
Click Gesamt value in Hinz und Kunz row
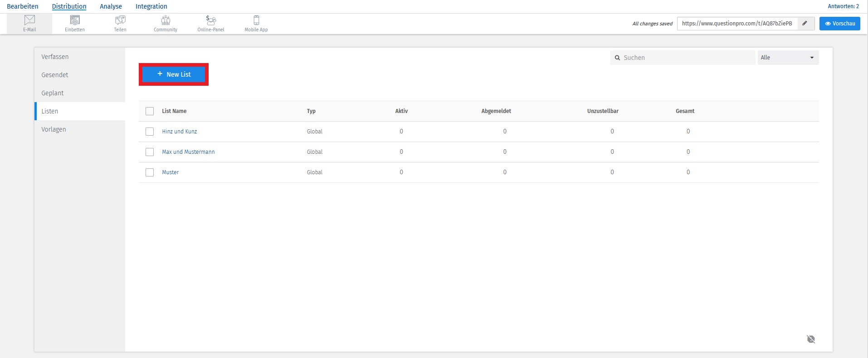[688, 132]
